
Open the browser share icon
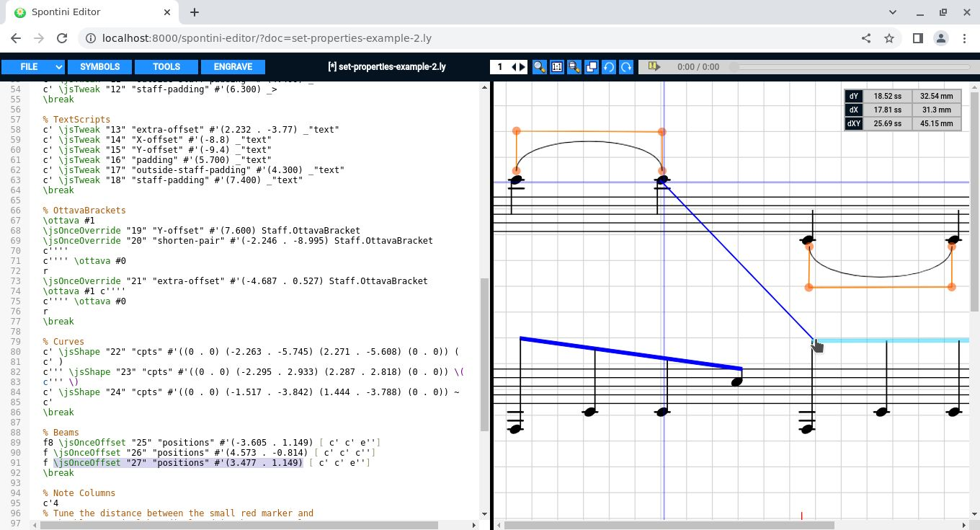click(x=866, y=38)
